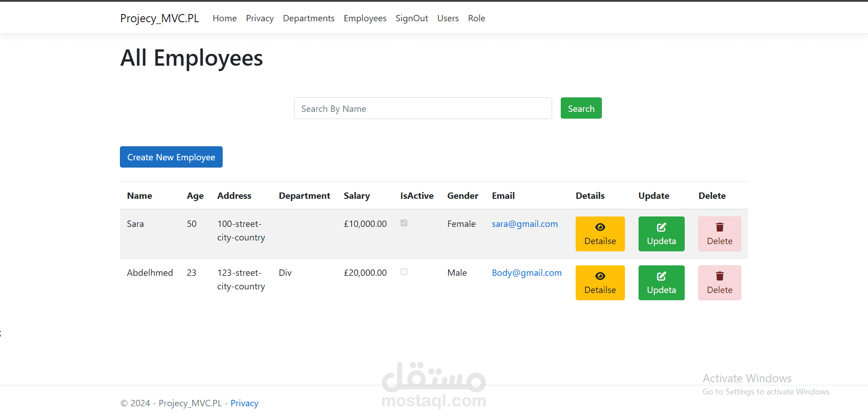Click the gender cell 'Male'
Viewport: 868px width, 418px height.
457,273
